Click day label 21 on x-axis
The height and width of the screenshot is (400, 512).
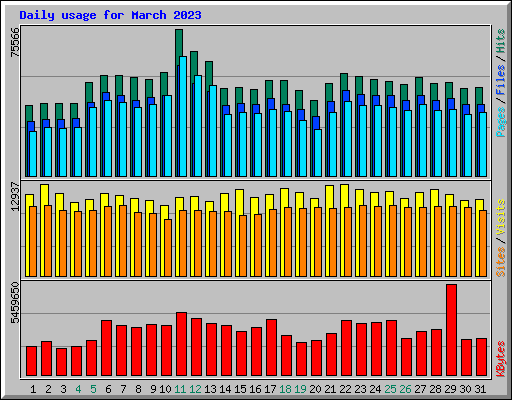(330, 389)
